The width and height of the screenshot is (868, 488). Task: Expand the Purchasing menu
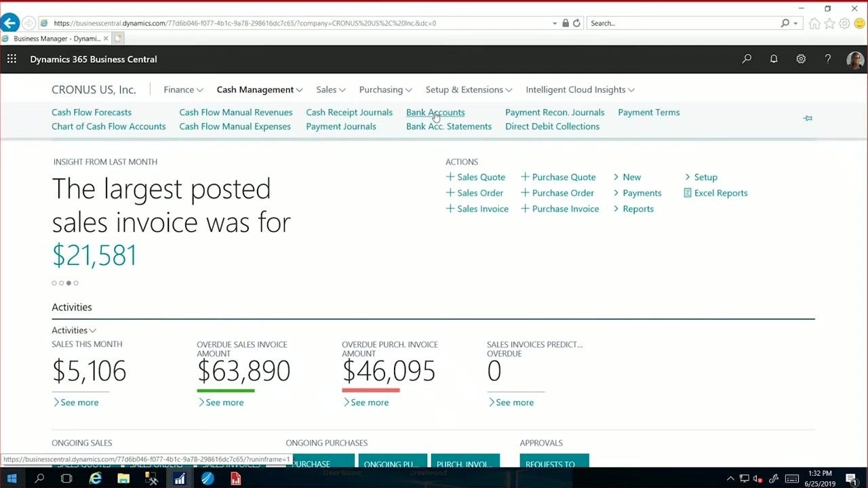tap(386, 89)
